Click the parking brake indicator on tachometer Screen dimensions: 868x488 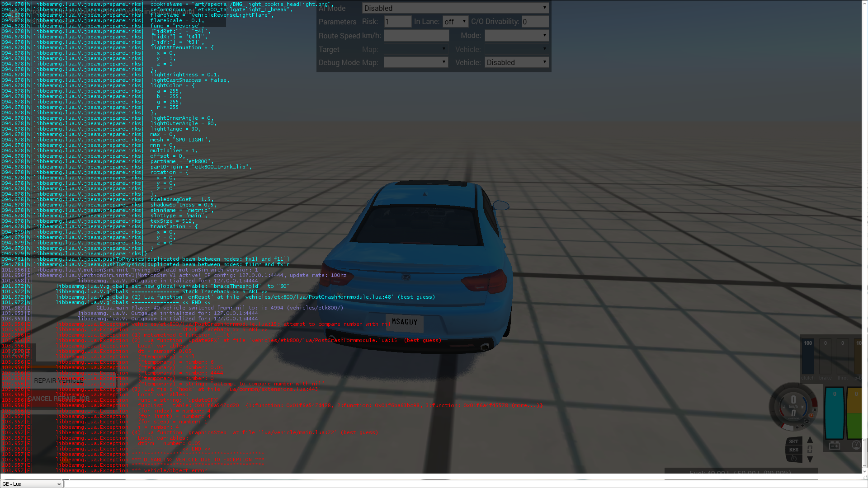coord(811,415)
